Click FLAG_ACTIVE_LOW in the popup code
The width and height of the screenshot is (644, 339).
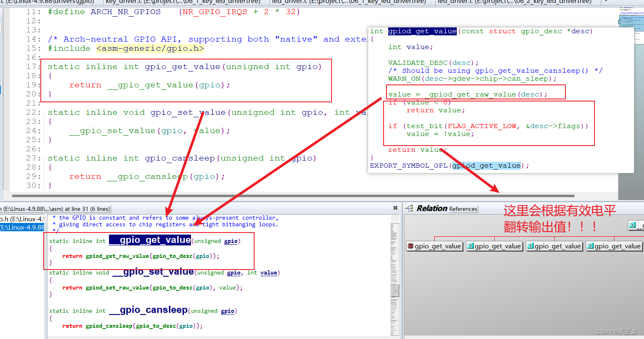(482, 126)
